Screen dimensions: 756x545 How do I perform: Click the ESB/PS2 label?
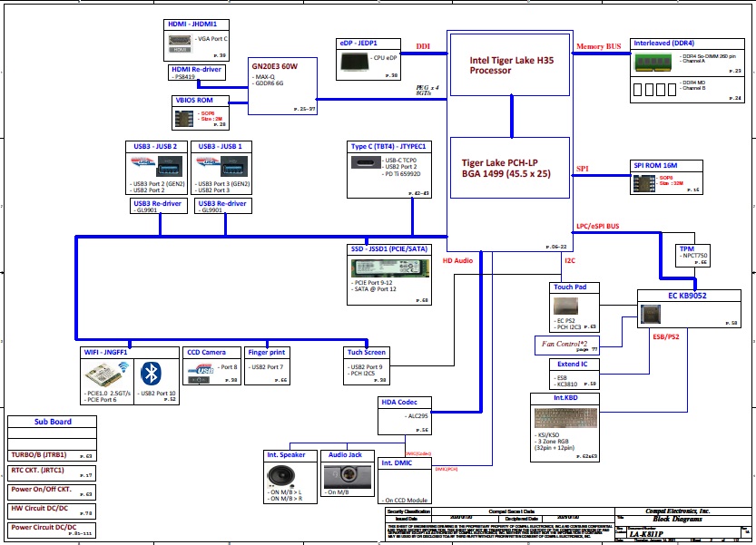point(666,336)
